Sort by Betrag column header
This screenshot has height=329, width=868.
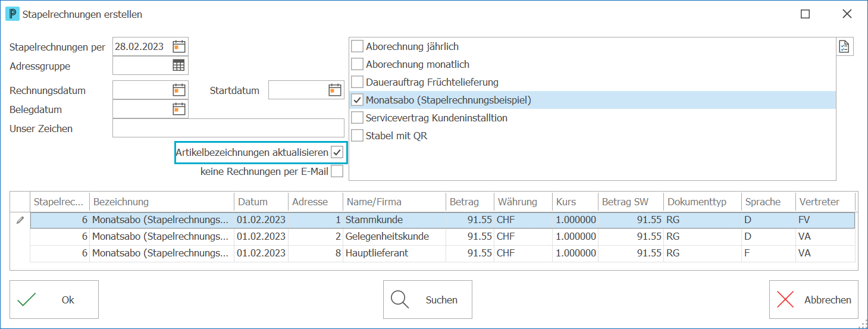(469, 202)
